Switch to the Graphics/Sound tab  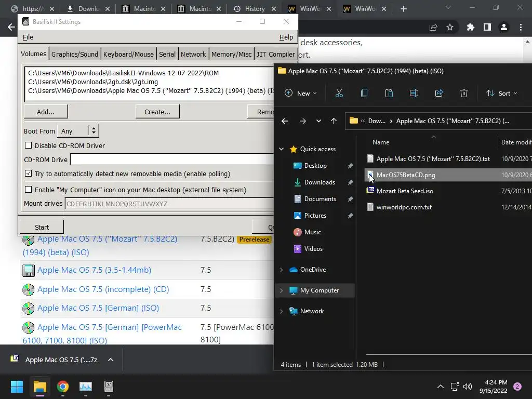[x=75, y=54]
